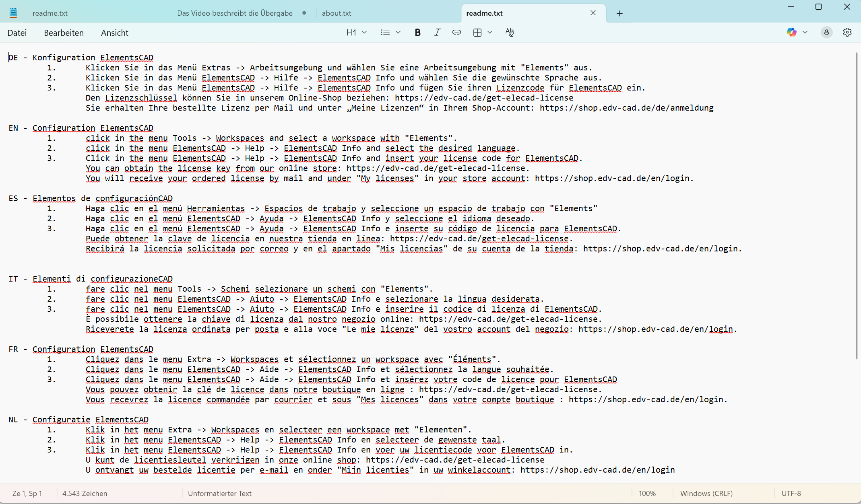Click the bulleted list icon

[x=385, y=33]
